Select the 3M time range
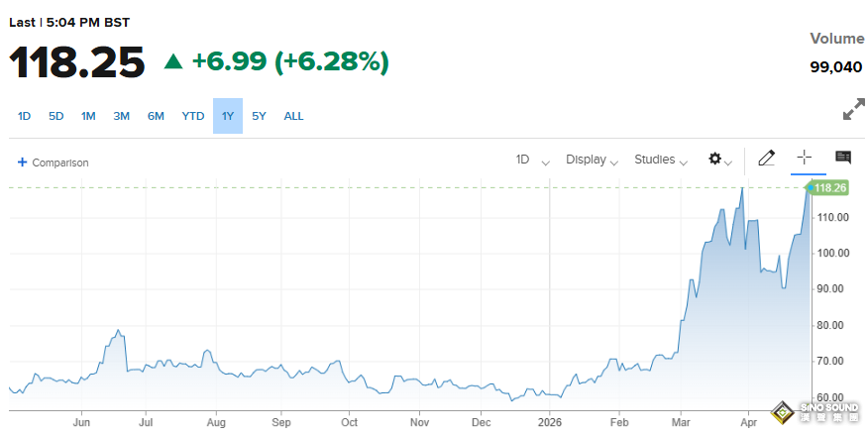The image size is (868, 434). (x=122, y=116)
